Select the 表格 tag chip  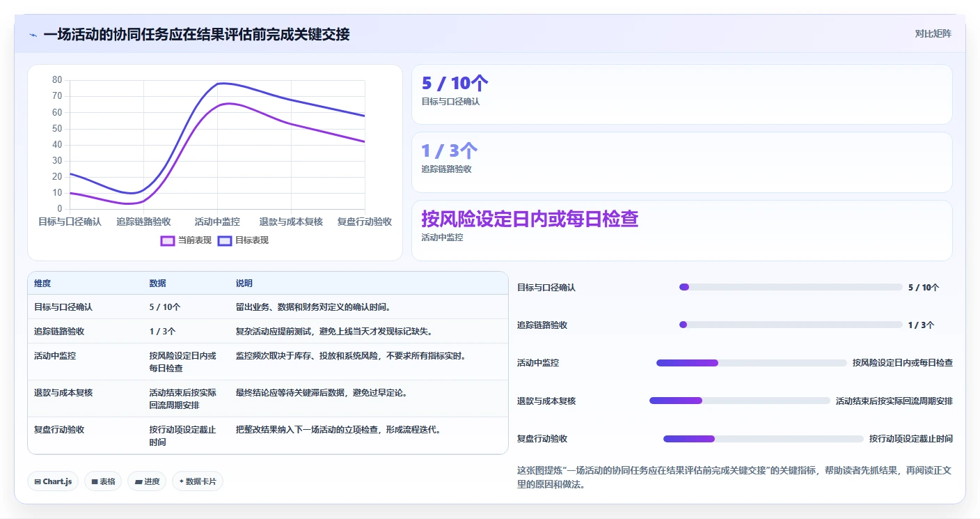click(x=103, y=481)
